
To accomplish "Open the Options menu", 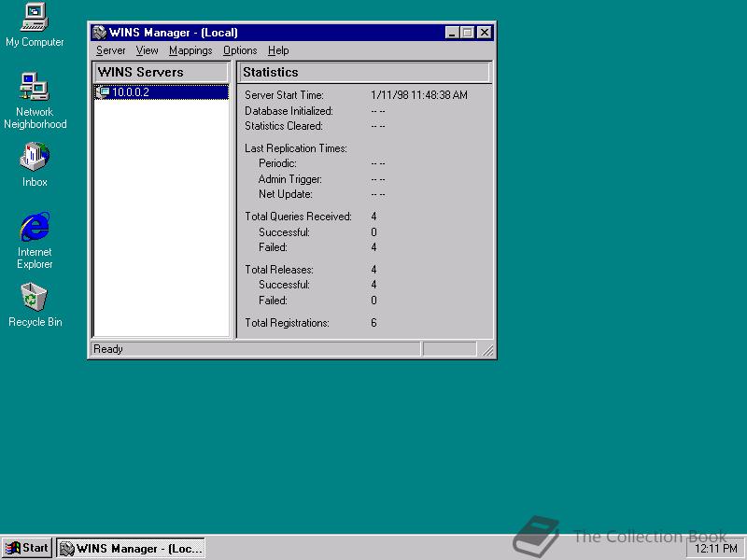I will pyautogui.click(x=240, y=50).
